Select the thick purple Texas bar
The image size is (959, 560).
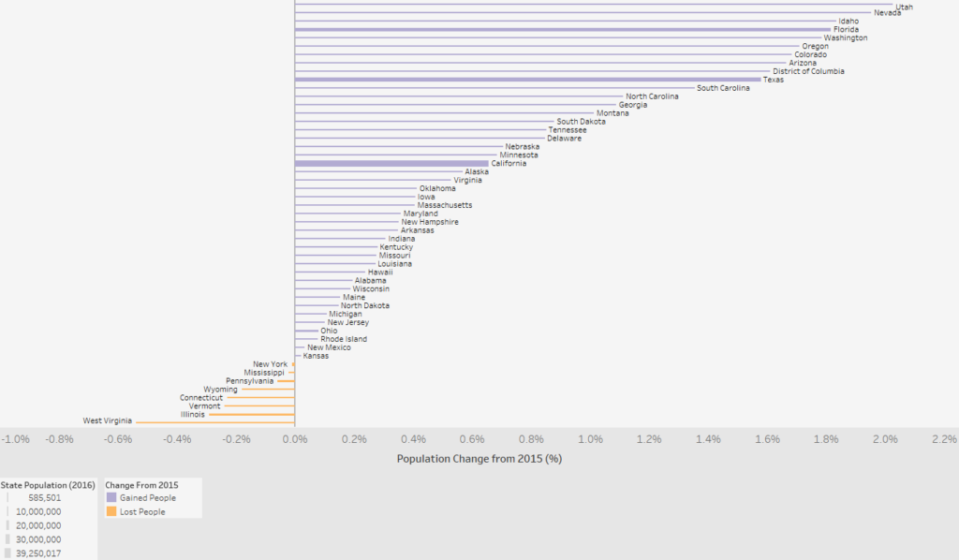click(528, 80)
